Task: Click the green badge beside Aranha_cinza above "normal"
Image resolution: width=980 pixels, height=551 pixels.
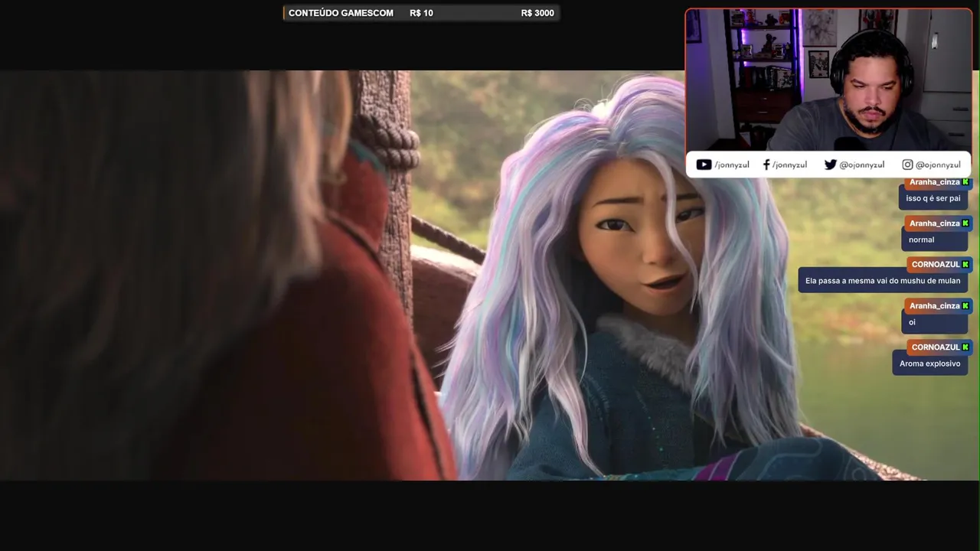Action: (x=965, y=223)
